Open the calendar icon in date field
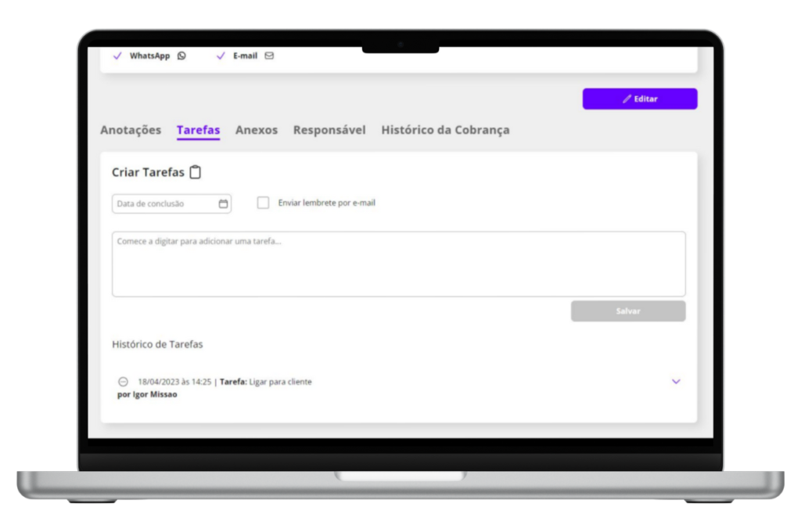This screenshot has width=801, height=532. (x=223, y=204)
